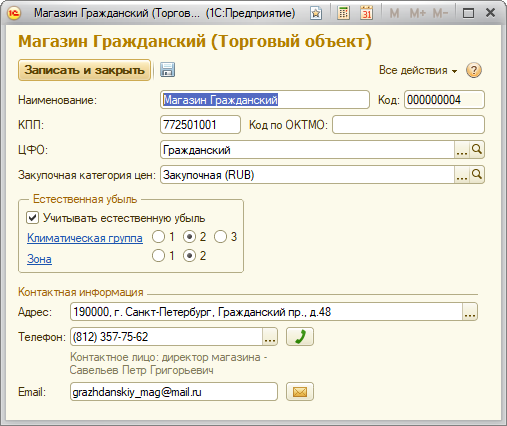Toggle Учитывать естественную убыль checkbox
Screen dimensions: 507x426
pos(32,218)
